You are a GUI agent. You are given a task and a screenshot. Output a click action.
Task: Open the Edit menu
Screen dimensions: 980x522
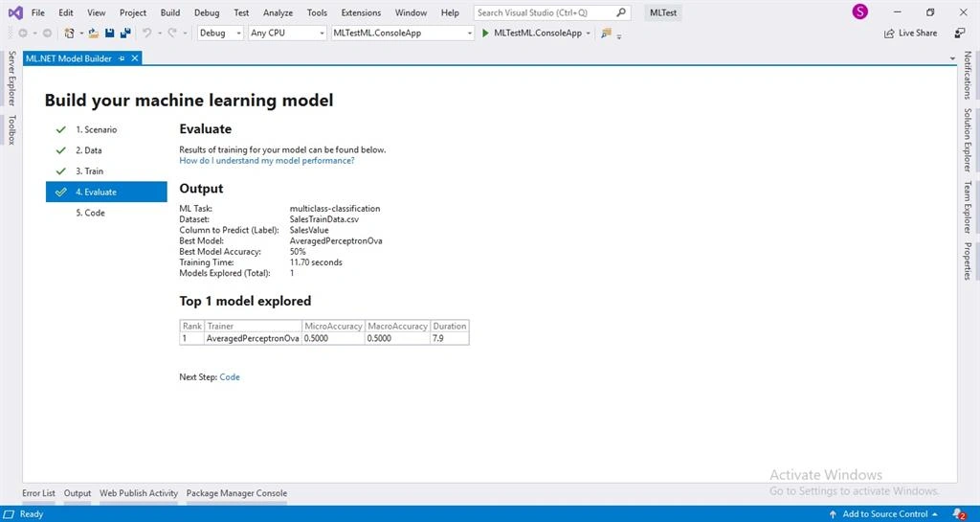[66, 12]
